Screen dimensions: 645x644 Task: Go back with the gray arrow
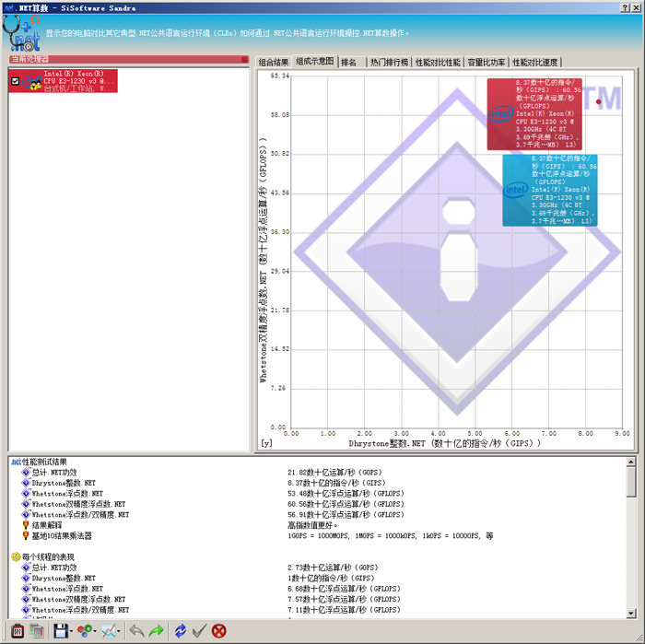click(x=136, y=631)
